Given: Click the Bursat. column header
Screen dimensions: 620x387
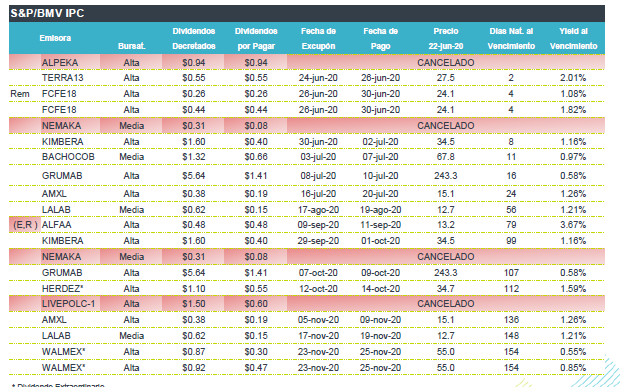Looking at the screenshot, I should pyautogui.click(x=132, y=46).
